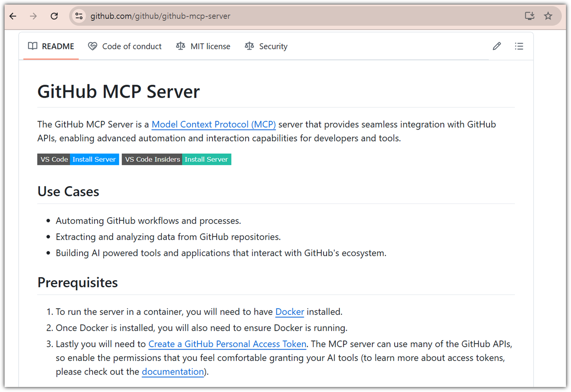
Task: Click the install app icon in address bar
Action: pyautogui.click(x=529, y=16)
